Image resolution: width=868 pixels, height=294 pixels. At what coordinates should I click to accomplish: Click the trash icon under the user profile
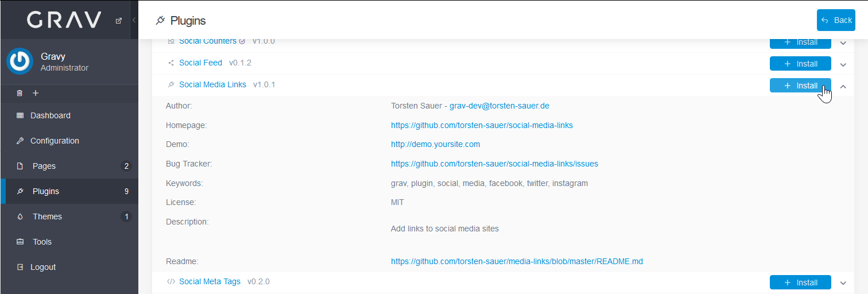[20, 93]
